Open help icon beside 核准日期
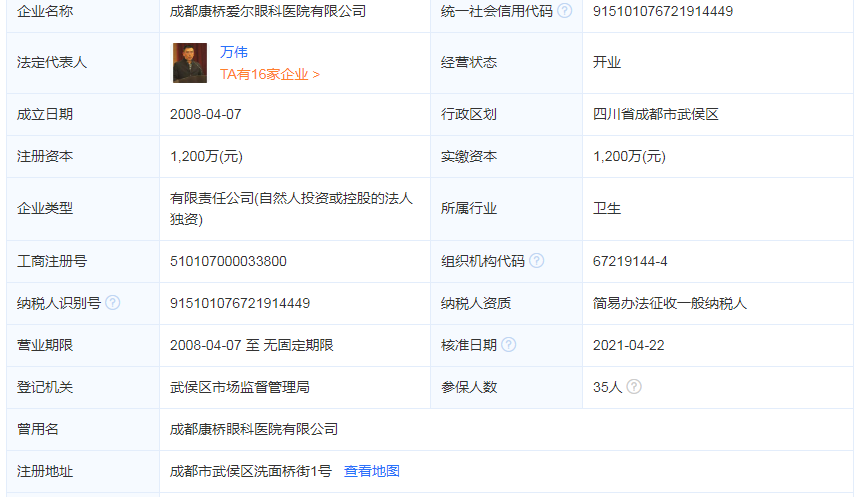The width and height of the screenshot is (863, 497). (x=509, y=345)
